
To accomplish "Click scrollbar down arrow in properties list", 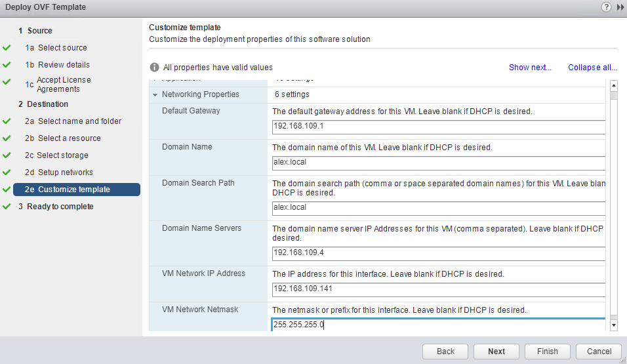I will tap(614, 325).
